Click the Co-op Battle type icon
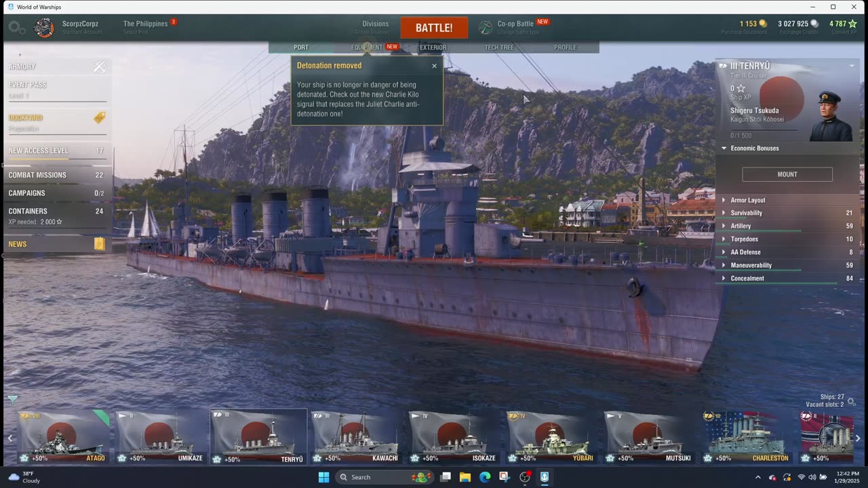 [486, 28]
